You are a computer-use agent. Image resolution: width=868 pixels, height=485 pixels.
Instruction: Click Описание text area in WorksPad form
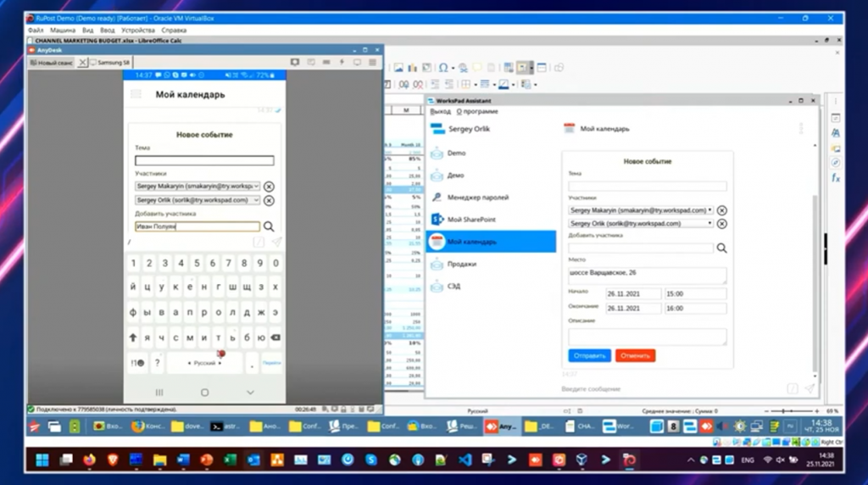click(x=647, y=337)
